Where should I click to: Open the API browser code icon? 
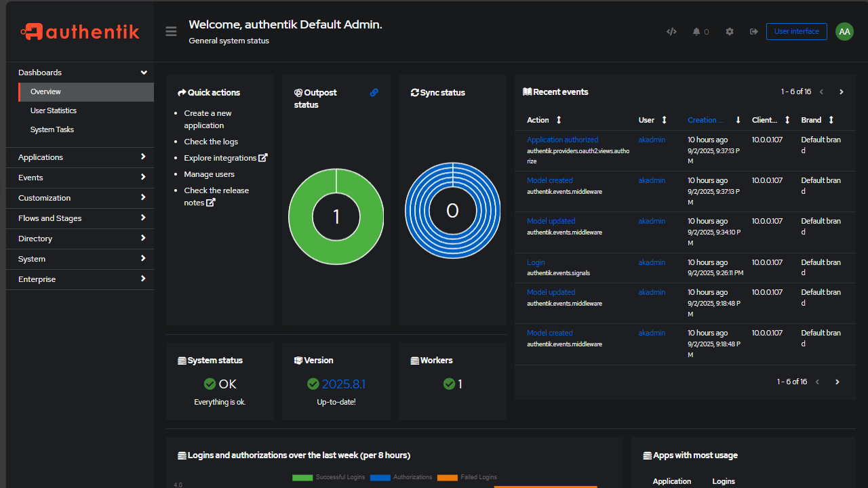pyautogui.click(x=671, y=32)
